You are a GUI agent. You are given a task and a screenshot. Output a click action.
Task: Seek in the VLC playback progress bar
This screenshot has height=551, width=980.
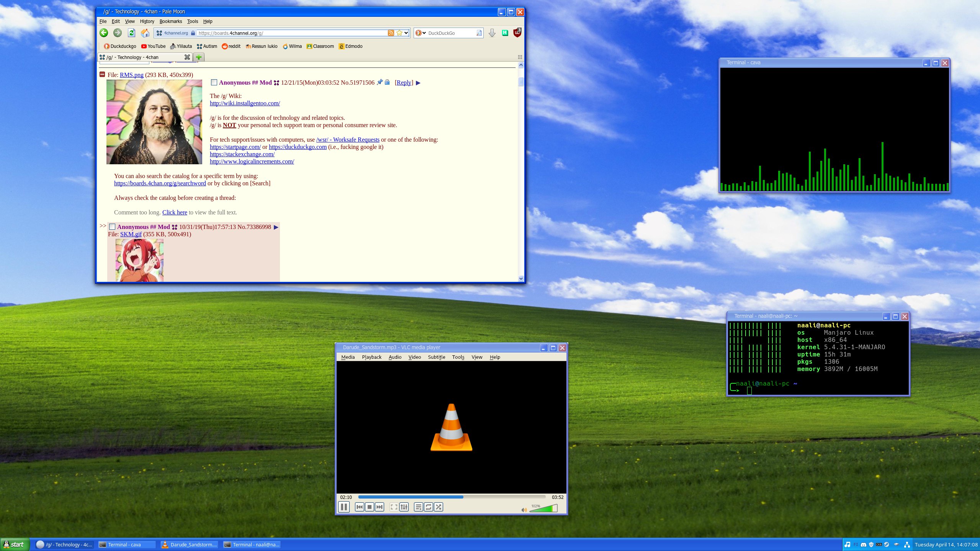point(452,497)
